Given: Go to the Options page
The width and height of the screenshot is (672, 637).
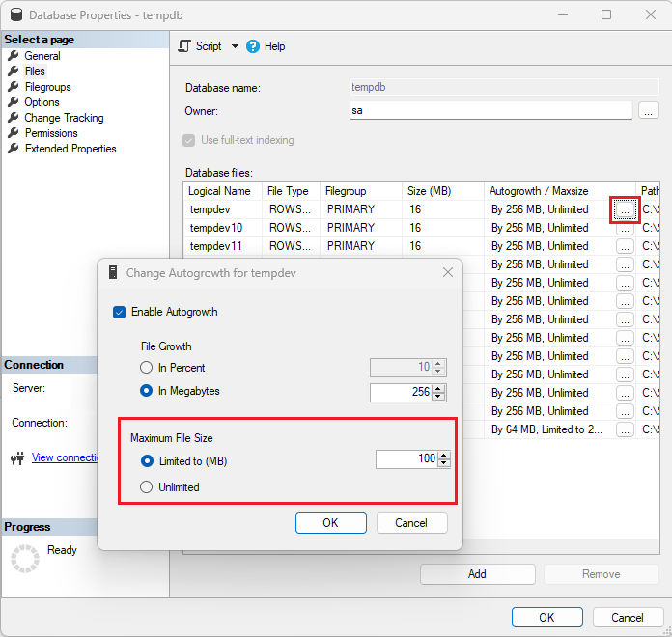Looking at the screenshot, I should [x=42, y=102].
